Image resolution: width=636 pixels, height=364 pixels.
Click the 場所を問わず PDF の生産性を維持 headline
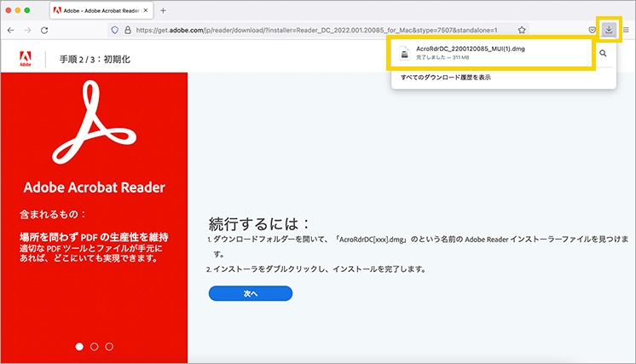click(x=94, y=237)
